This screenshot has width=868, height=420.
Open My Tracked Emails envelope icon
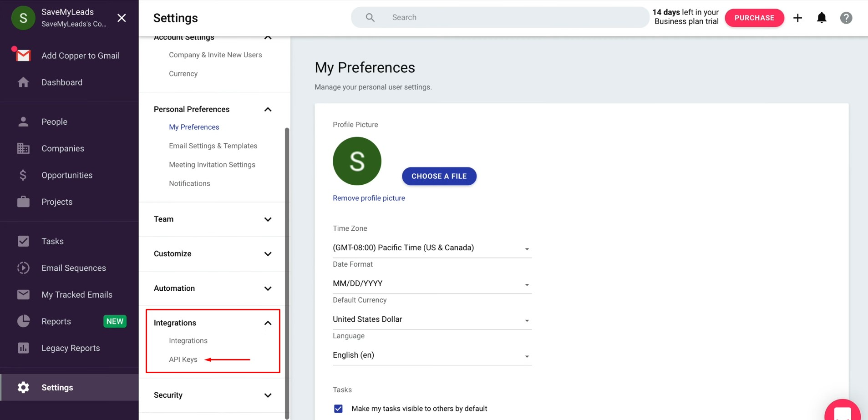click(x=23, y=294)
